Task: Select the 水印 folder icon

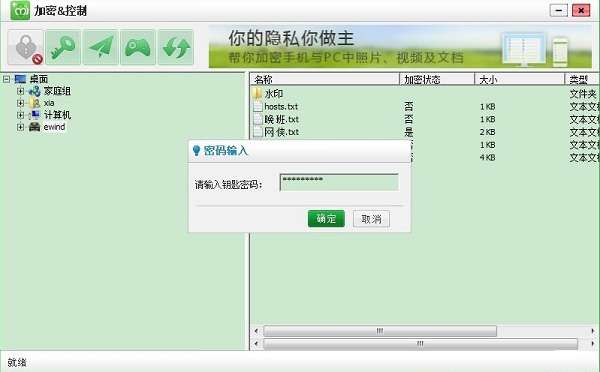Action: click(258, 93)
